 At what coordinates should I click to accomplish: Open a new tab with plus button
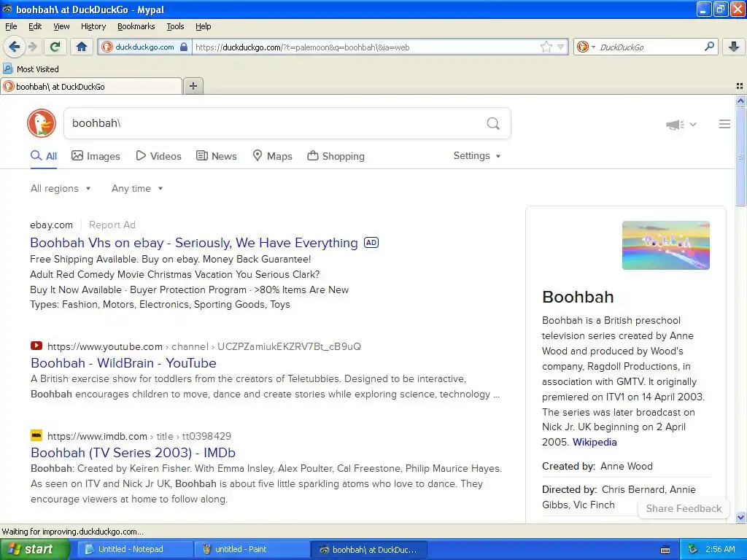(193, 86)
